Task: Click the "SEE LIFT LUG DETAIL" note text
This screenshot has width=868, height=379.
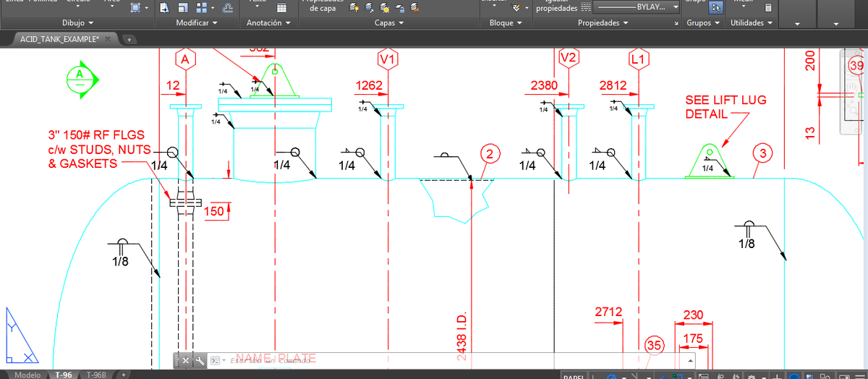Action: coord(726,107)
